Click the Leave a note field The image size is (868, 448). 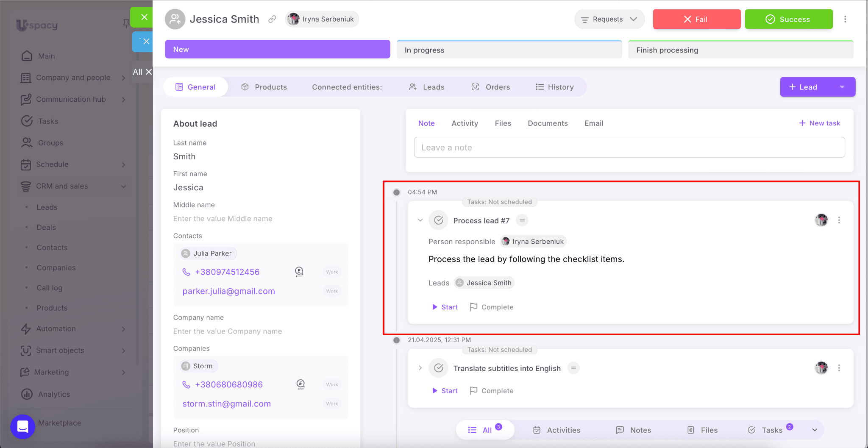[629, 147]
